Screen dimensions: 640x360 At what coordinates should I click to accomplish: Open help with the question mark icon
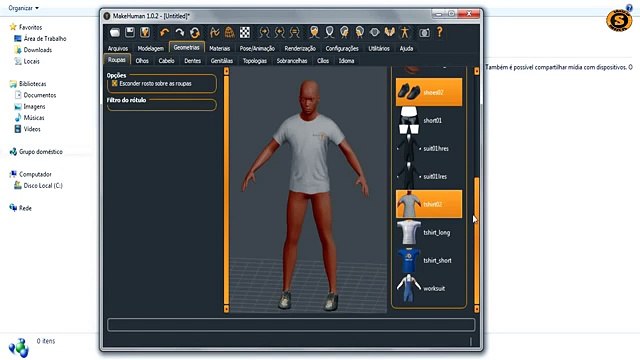440,32
